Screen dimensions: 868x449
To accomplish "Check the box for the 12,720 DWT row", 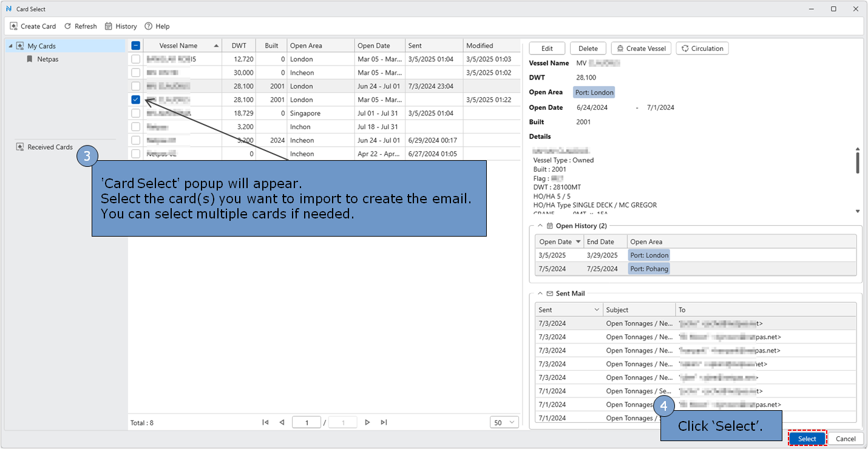I will click(136, 59).
